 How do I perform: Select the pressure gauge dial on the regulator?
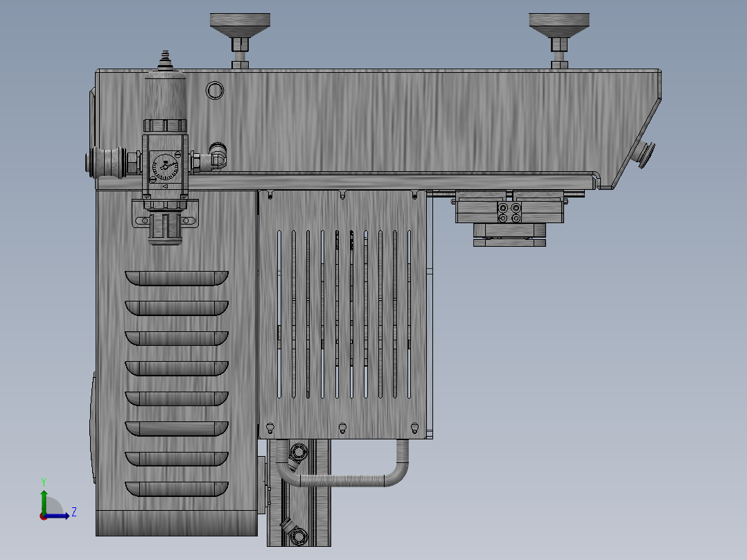click(x=165, y=167)
